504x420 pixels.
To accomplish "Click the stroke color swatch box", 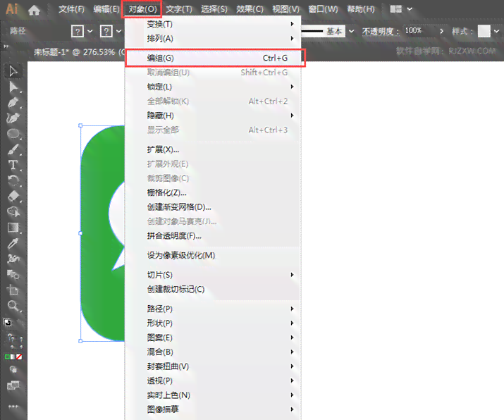I will 106,31.
